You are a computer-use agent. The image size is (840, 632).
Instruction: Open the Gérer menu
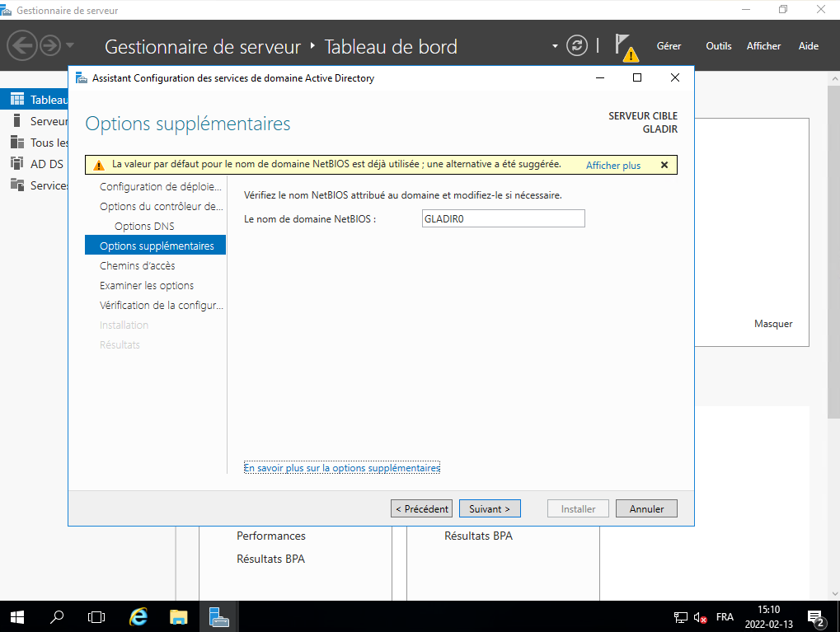(x=669, y=46)
